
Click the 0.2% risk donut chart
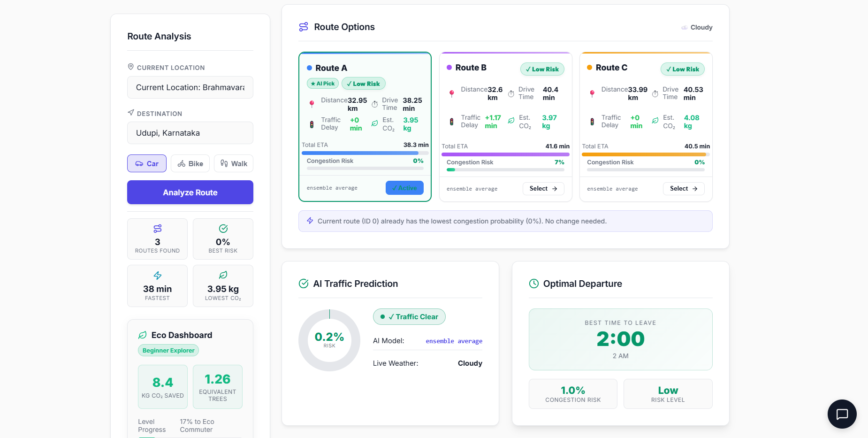pyautogui.click(x=329, y=340)
